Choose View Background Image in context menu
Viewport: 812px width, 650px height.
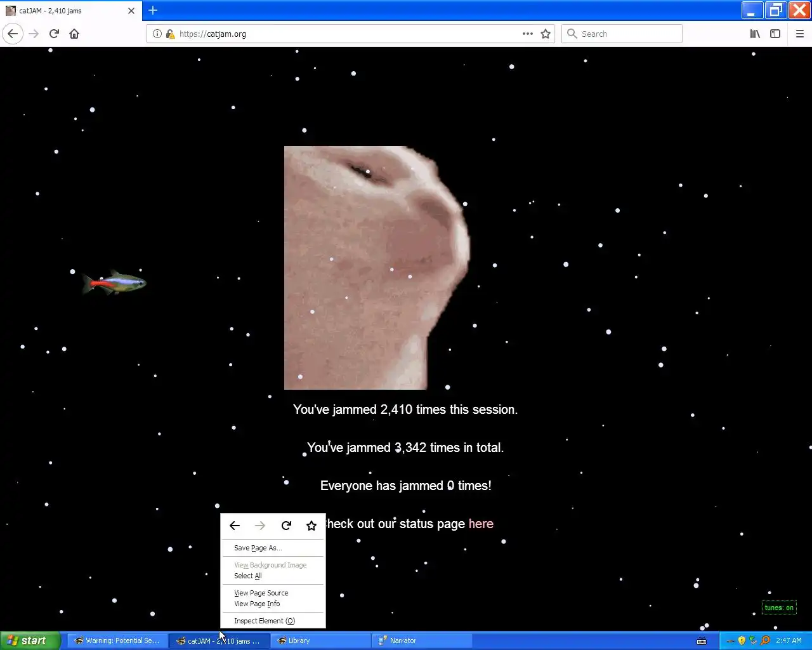click(273, 565)
